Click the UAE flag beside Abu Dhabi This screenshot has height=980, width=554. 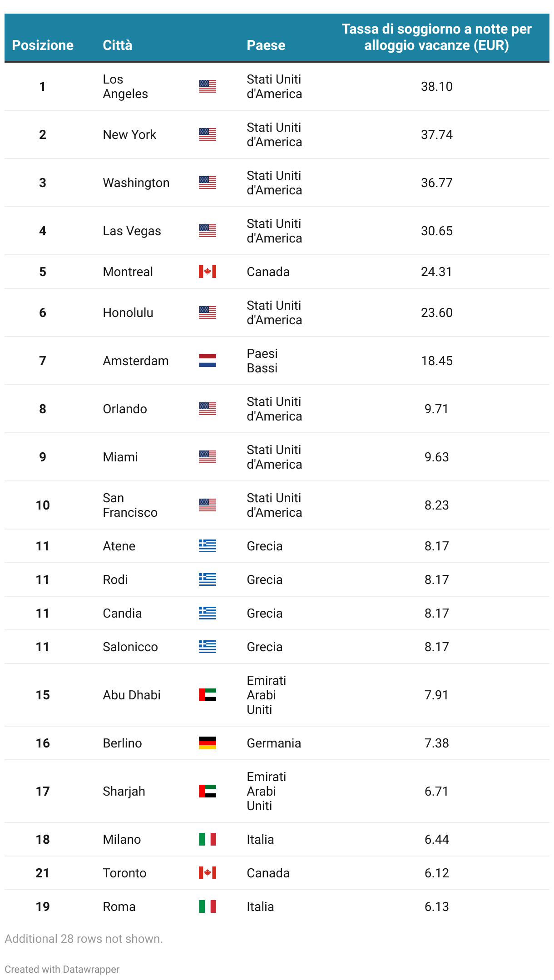coord(208,695)
